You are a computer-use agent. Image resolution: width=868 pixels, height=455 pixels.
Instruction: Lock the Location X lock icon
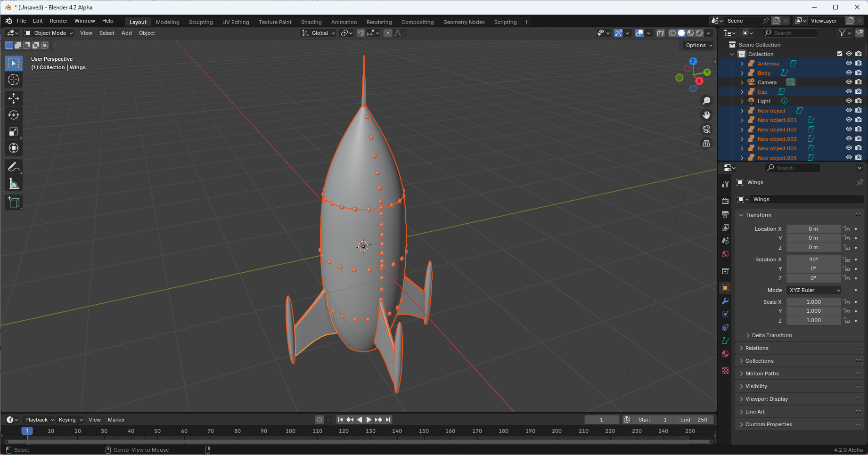(847, 229)
